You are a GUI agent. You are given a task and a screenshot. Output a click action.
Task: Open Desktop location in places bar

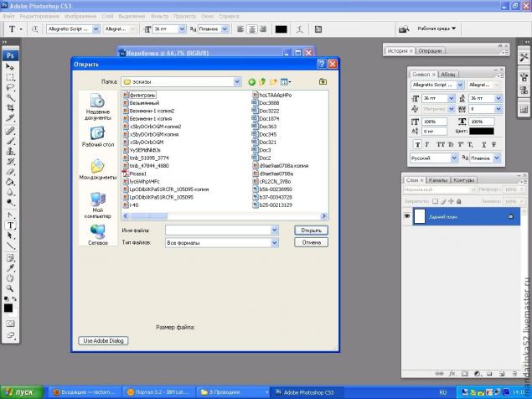(98, 137)
